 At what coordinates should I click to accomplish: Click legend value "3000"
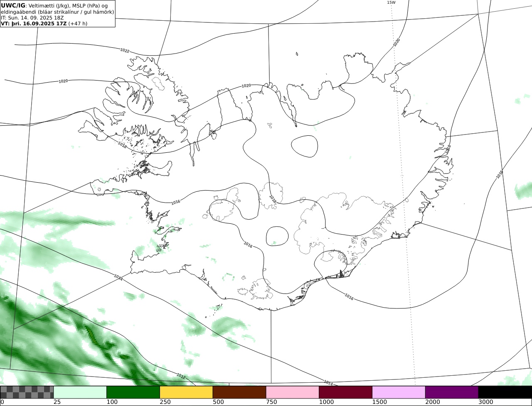tap(486, 402)
